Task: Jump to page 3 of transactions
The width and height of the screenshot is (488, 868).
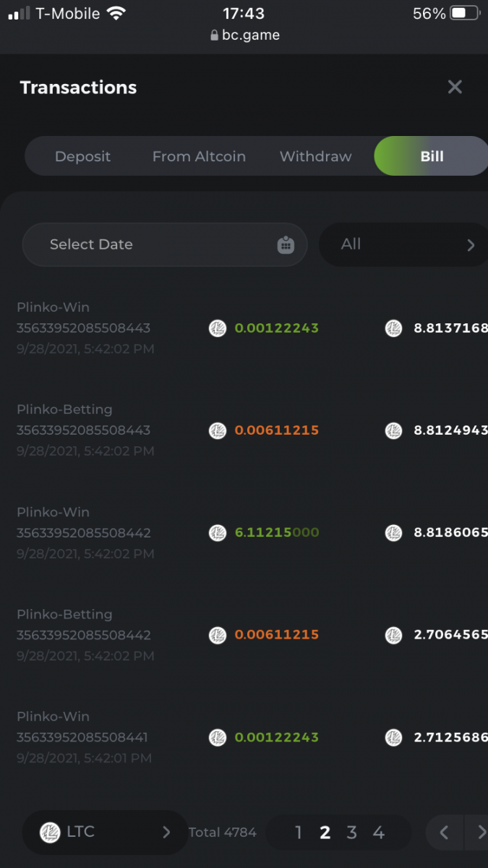Action: (x=351, y=833)
